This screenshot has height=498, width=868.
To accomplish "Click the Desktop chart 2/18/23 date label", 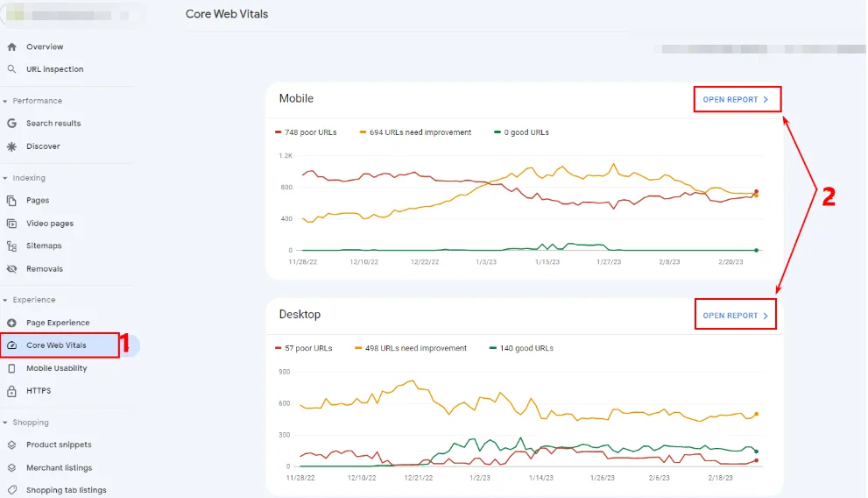I will click(720, 478).
